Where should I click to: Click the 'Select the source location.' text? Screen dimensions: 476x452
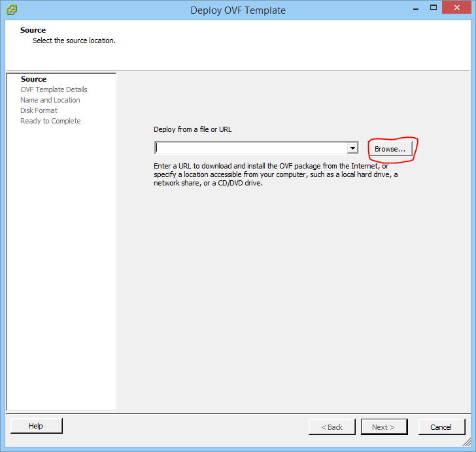74,40
